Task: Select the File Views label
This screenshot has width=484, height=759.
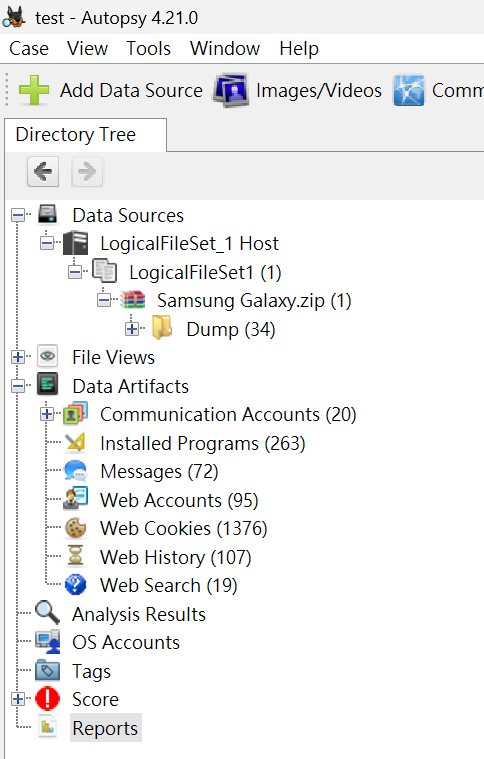Action: tap(114, 357)
